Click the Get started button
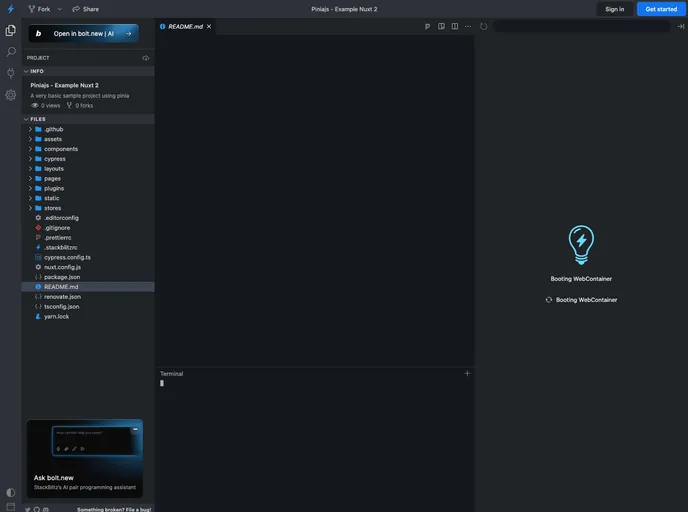The width and height of the screenshot is (688, 512). click(661, 9)
